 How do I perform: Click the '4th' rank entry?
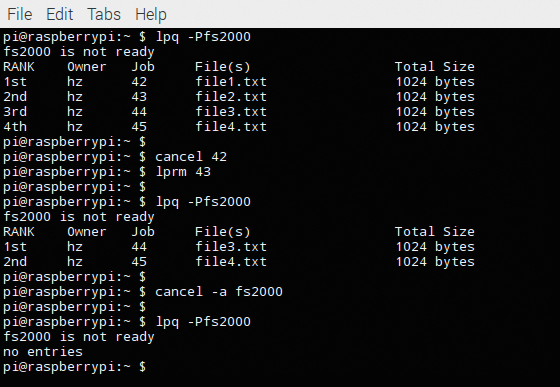[x=15, y=127]
